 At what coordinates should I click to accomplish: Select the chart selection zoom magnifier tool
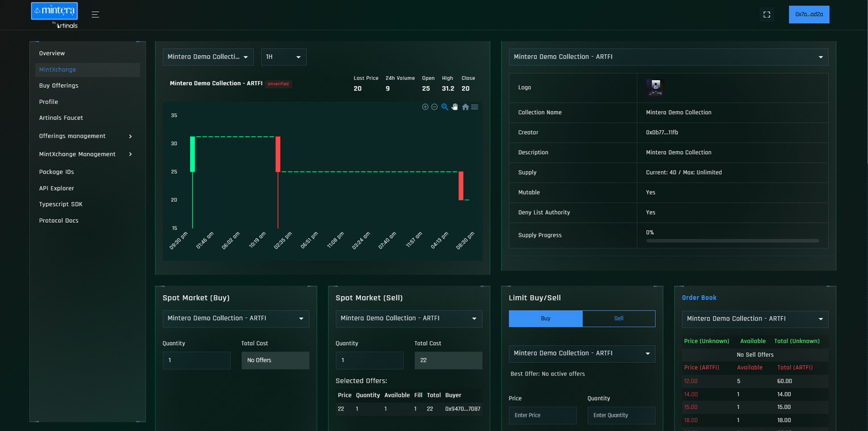coord(445,107)
